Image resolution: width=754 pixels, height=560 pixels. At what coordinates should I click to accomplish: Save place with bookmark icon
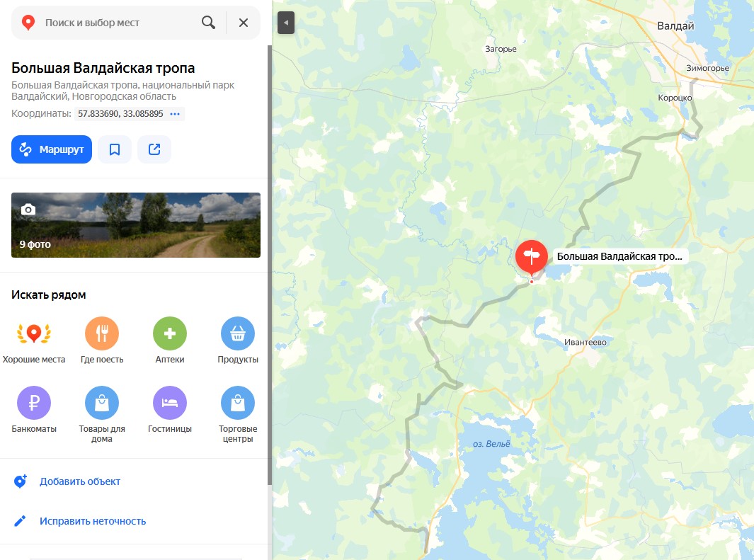[115, 149]
